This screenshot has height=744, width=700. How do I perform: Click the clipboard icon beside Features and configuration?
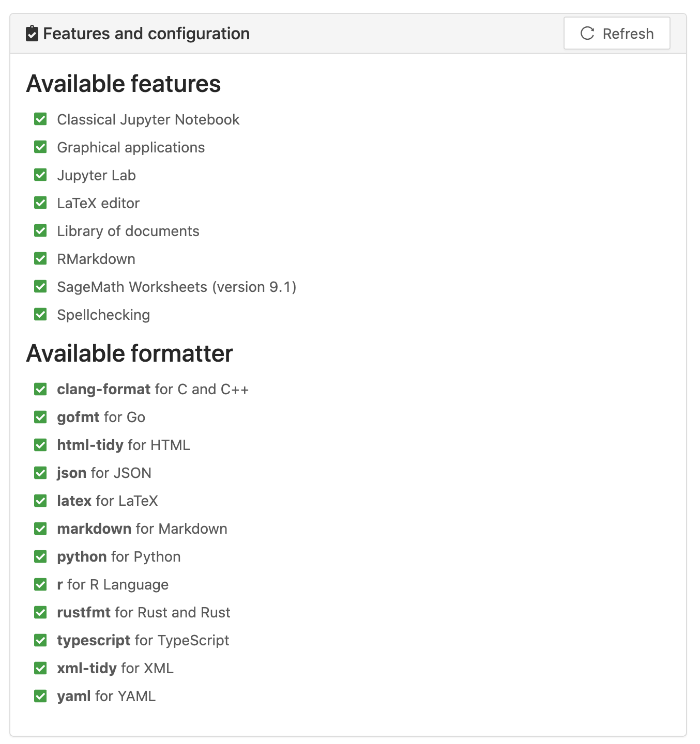(x=32, y=34)
